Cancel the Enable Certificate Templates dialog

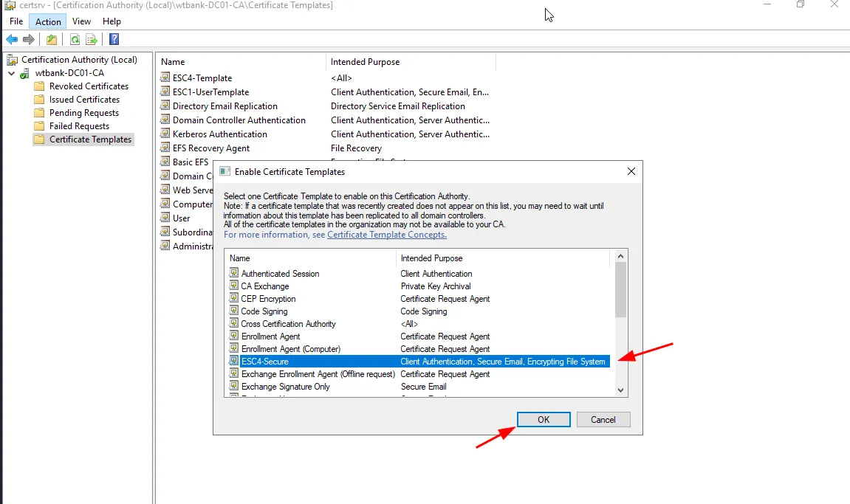pos(603,419)
